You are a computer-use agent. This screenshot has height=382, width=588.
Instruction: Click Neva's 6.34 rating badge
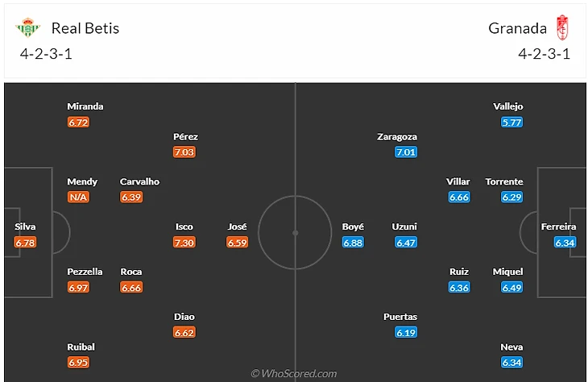click(x=511, y=362)
